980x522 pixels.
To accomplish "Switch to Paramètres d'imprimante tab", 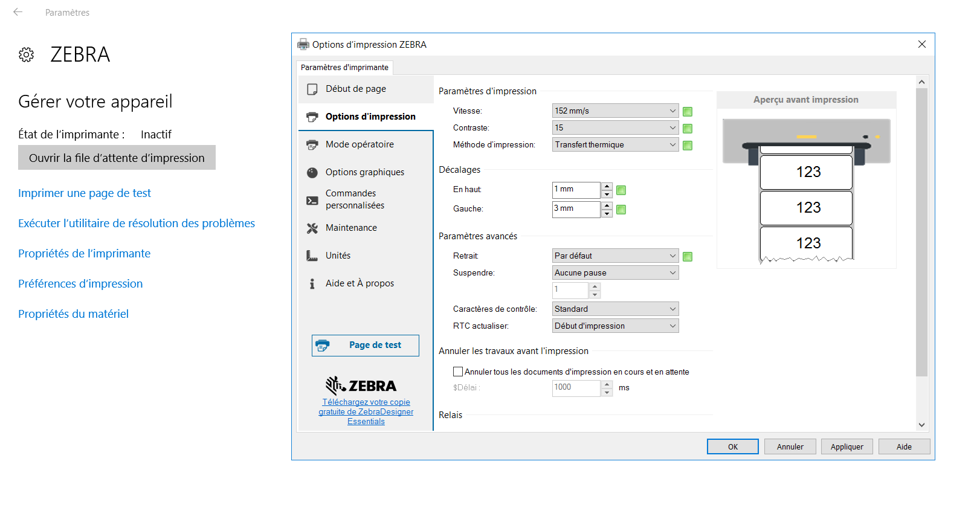I will tap(344, 68).
